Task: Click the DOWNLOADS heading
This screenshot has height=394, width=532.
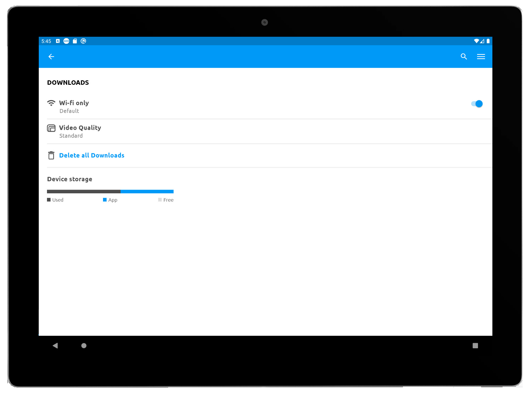Action: coord(68,83)
